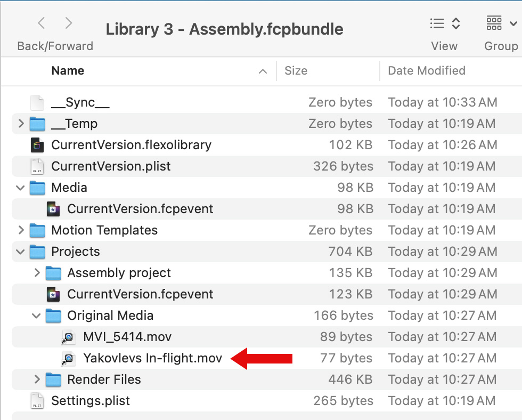The width and height of the screenshot is (522, 420).
Task: Select the Yakovlevs In-flight.mov alias icon
Action: click(x=69, y=358)
